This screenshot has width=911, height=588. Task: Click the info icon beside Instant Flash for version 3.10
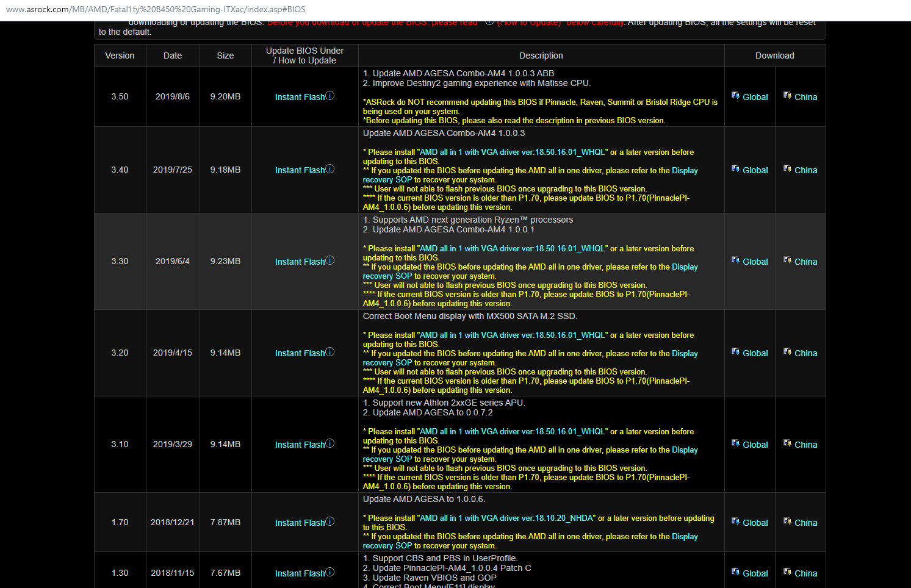(x=330, y=443)
